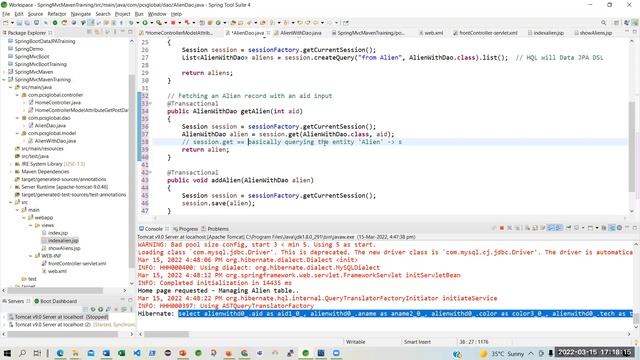Viewport: 640px width, 360px height.
Task: Toggle Pin Console button
Action: 569,228
